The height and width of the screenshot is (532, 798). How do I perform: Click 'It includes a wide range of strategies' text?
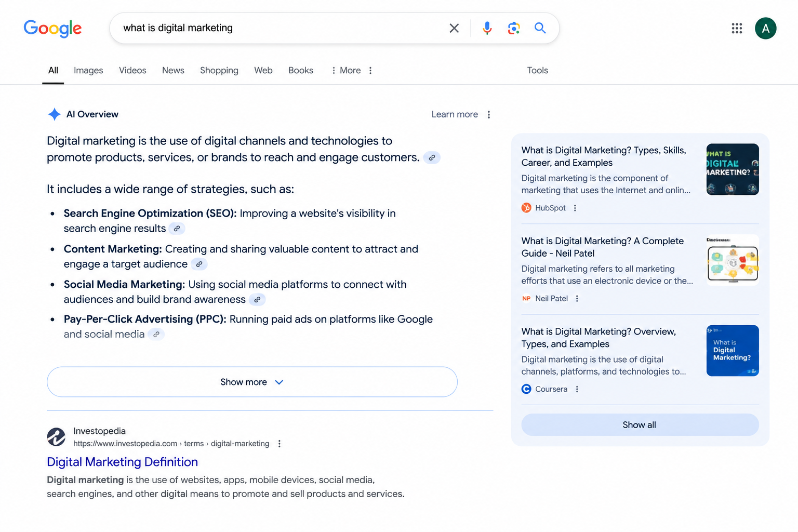coord(170,189)
